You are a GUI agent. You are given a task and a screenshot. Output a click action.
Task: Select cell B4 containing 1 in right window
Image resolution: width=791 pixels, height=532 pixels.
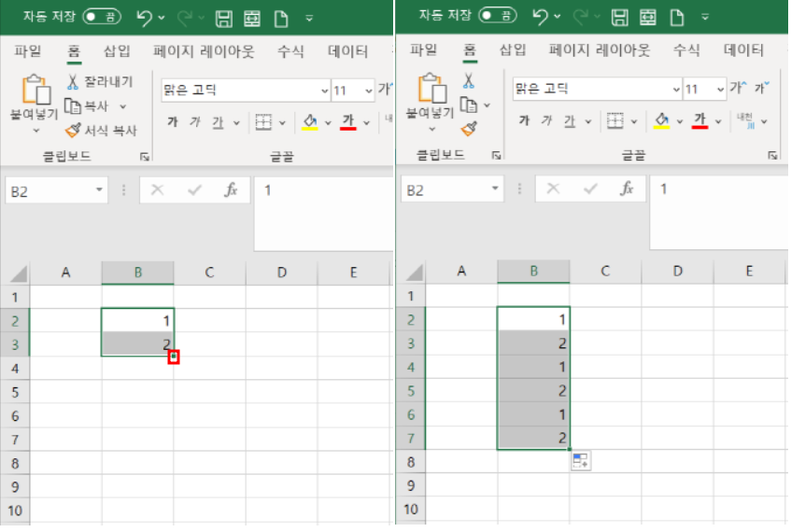click(534, 367)
